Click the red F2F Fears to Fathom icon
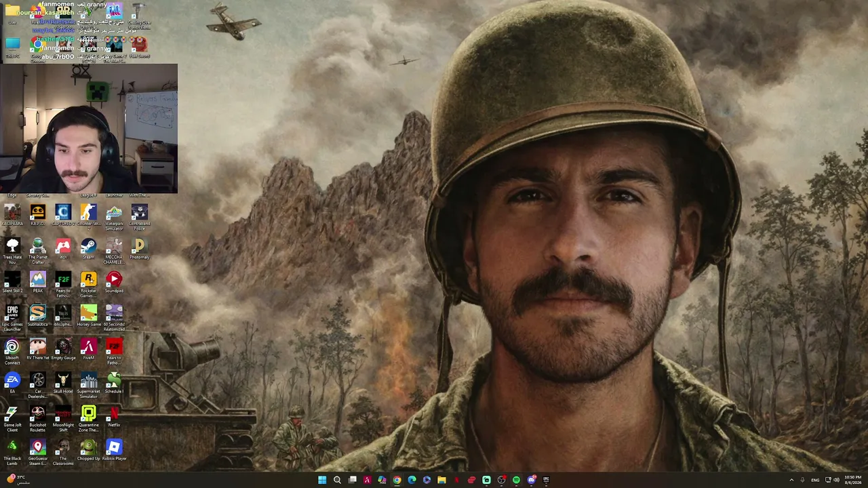Viewport: 868px width, 488px height. click(x=114, y=352)
